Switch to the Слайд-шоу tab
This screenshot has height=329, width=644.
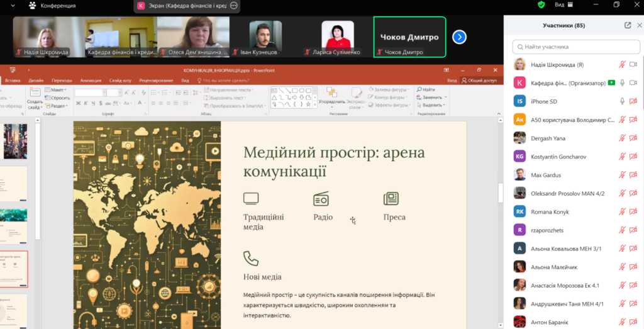pos(119,81)
